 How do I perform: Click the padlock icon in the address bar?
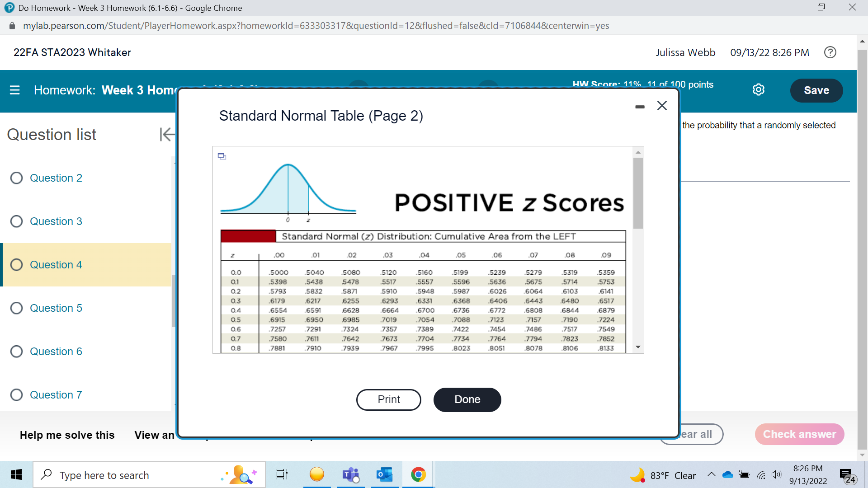[12, 25]
